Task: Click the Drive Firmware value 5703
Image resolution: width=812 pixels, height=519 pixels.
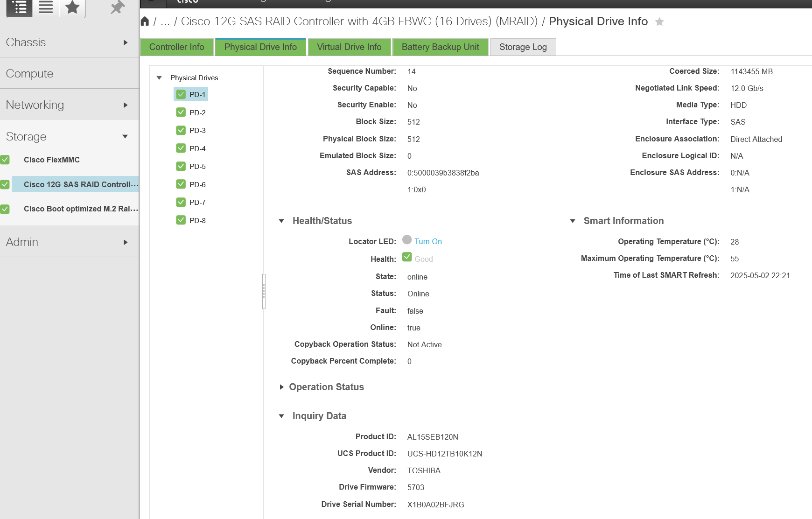Action: (415, 487)
